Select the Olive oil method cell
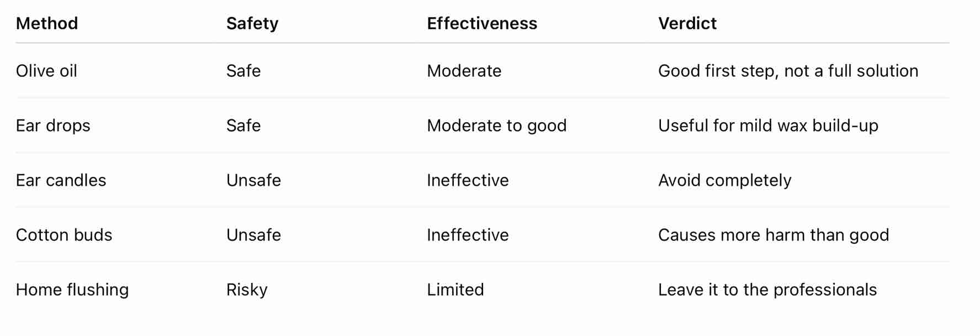The image size is (980, 336). (46, 71)
